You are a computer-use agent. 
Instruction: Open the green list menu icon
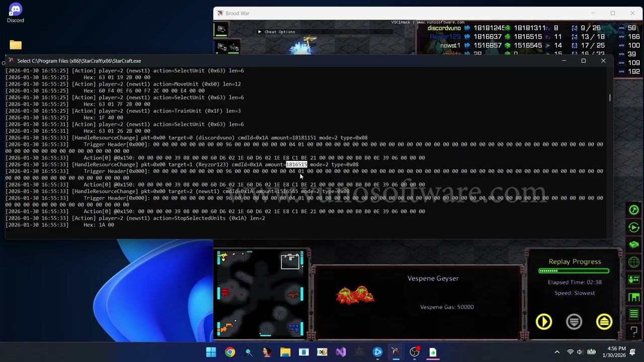[x=634, y=314]
